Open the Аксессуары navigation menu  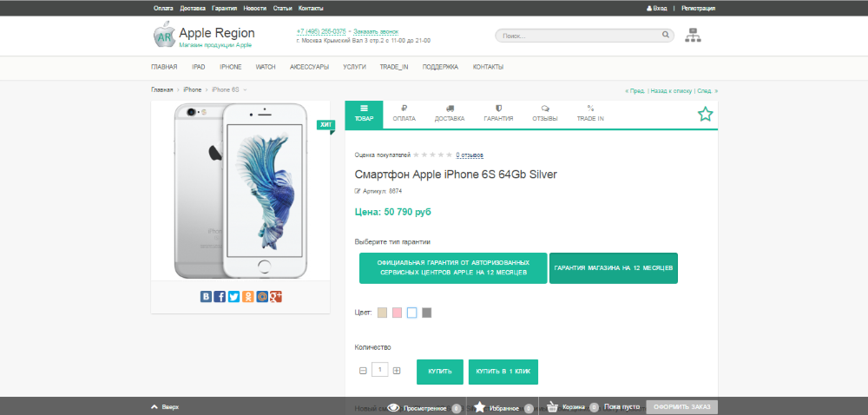click(309, 67)
